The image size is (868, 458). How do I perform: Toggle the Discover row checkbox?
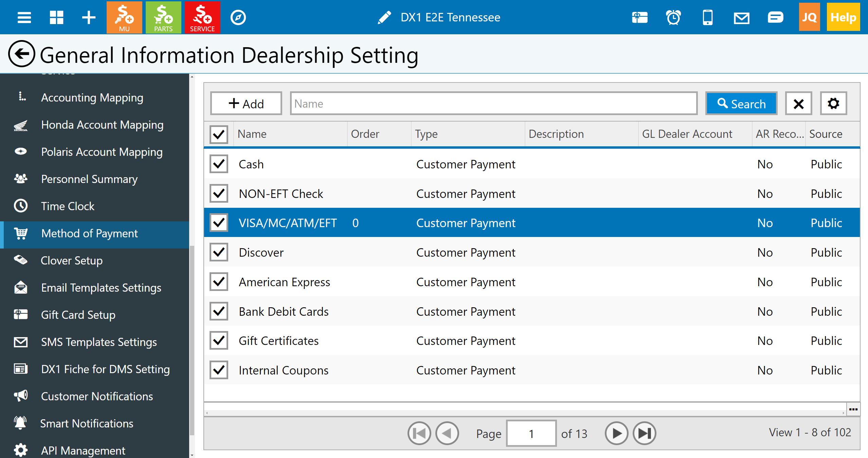219,253
